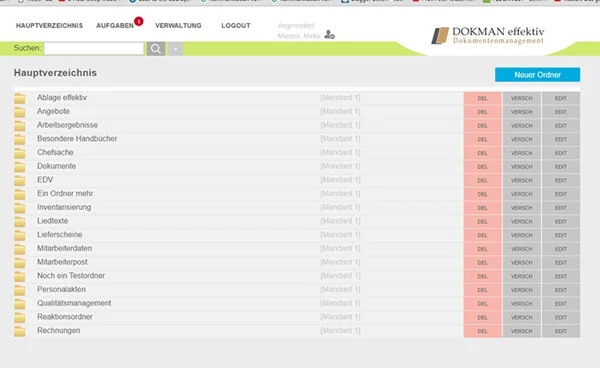Click Logout in the top menu

tap(236, 26)
